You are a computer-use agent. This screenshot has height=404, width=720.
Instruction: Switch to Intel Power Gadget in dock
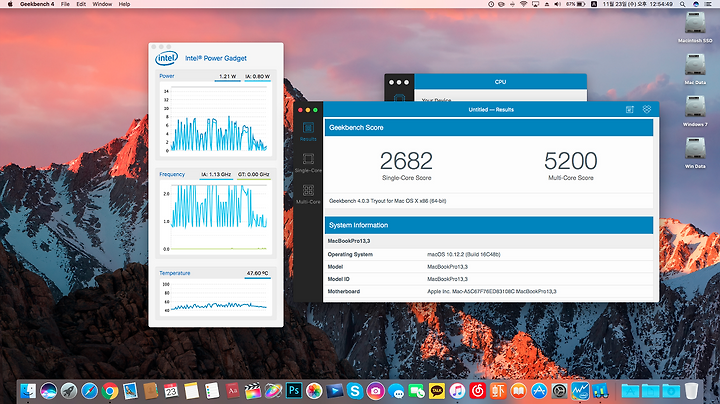pyautogui.click(x=580, y=391)
